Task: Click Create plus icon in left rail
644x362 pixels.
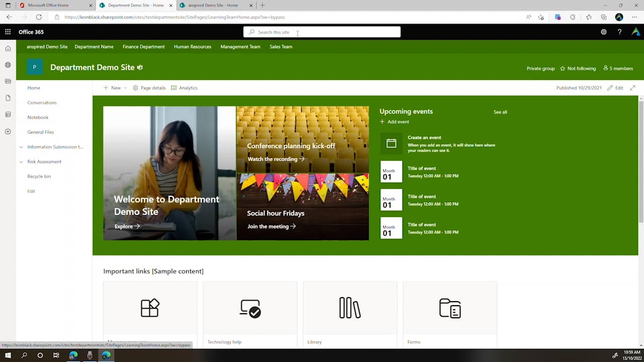Action: click(x=8, y=132)
